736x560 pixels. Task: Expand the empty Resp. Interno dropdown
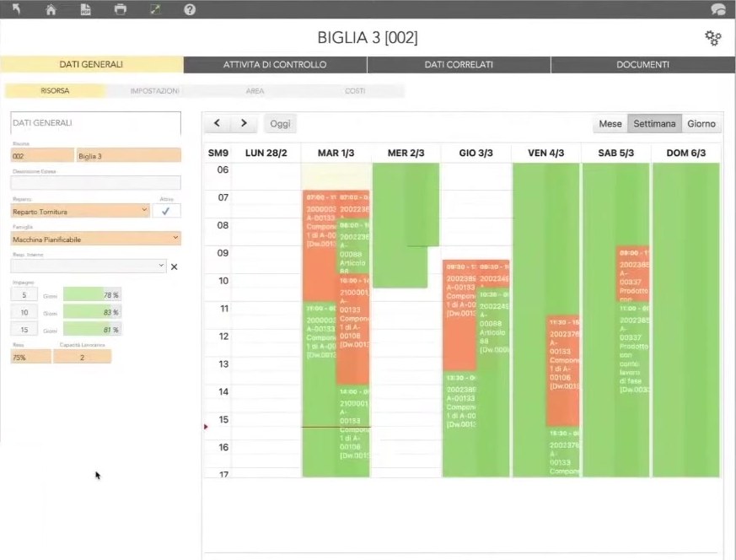point(89,267)
